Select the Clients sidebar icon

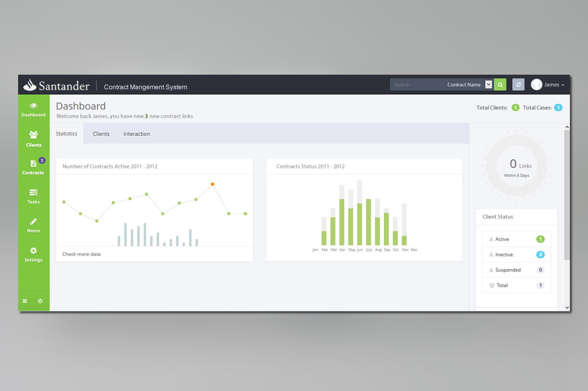click(33, 138)
